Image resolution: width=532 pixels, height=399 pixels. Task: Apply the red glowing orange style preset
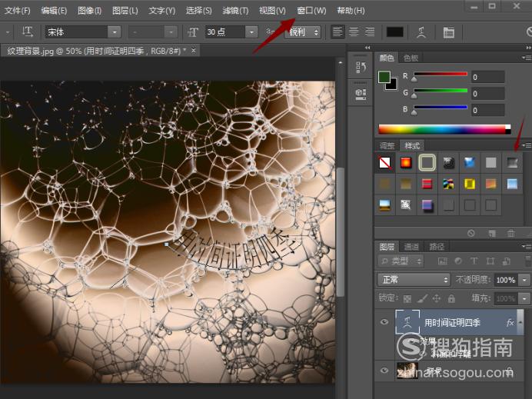(406, 162)
